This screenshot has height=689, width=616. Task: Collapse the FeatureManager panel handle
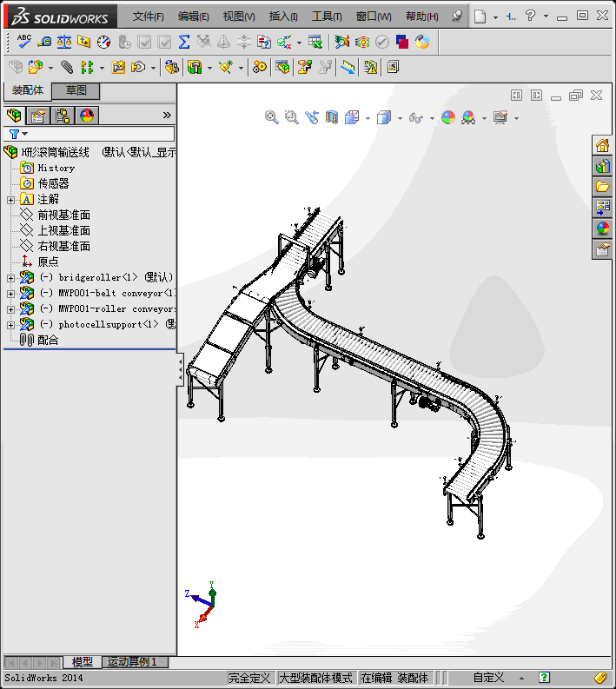(180, 370)
